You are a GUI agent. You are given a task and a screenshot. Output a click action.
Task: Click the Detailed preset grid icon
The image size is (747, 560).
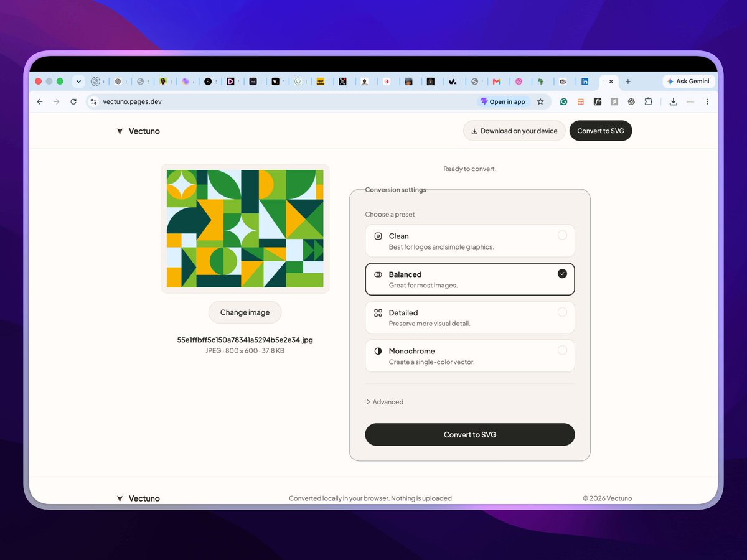(x=378, y=313)
